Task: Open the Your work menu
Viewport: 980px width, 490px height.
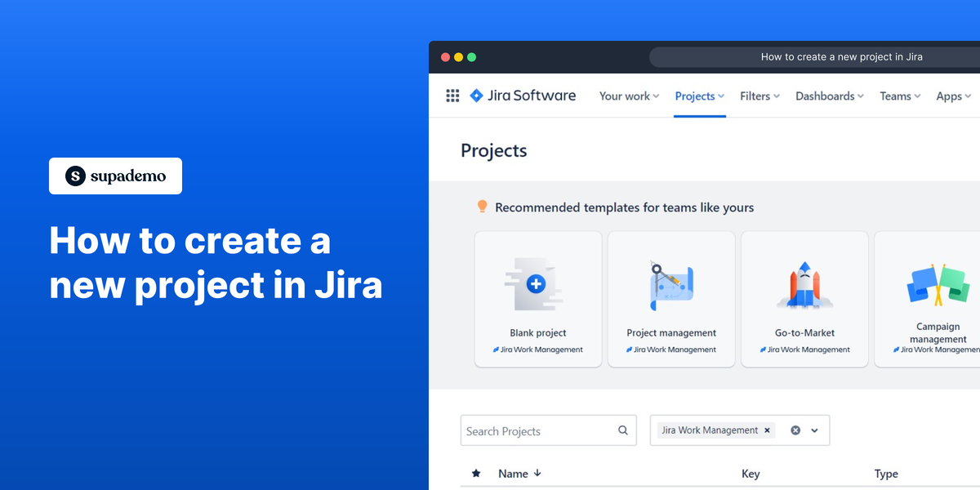Action: (x=628, y=96)
